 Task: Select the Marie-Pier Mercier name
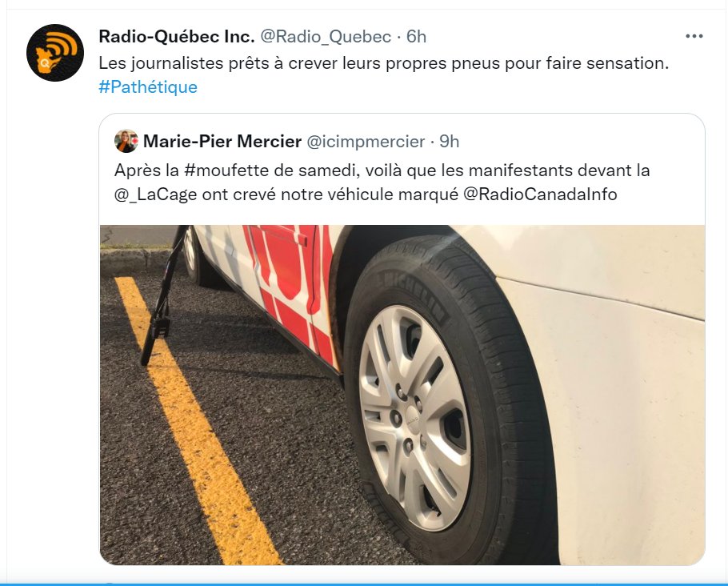(222, 141)
